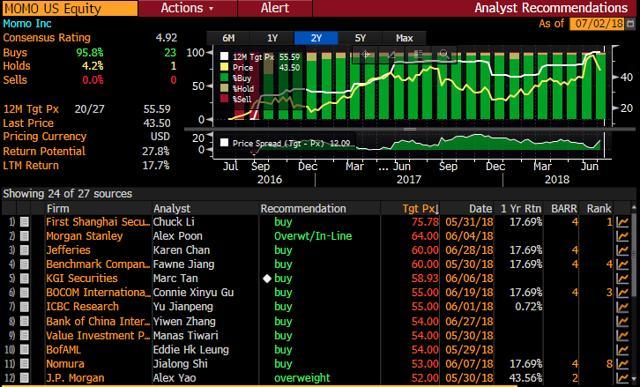The image size is (640, 387).
Task: Click the Alert button
Action: click(x=275, y=8)
